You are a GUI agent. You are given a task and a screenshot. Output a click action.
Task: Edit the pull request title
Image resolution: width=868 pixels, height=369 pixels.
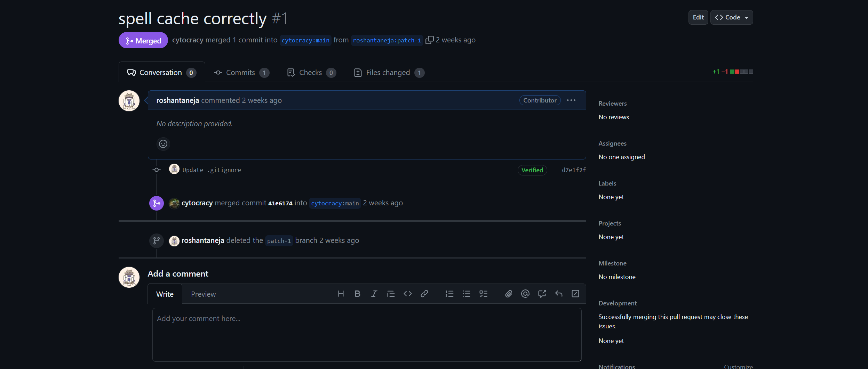(698, 17)
